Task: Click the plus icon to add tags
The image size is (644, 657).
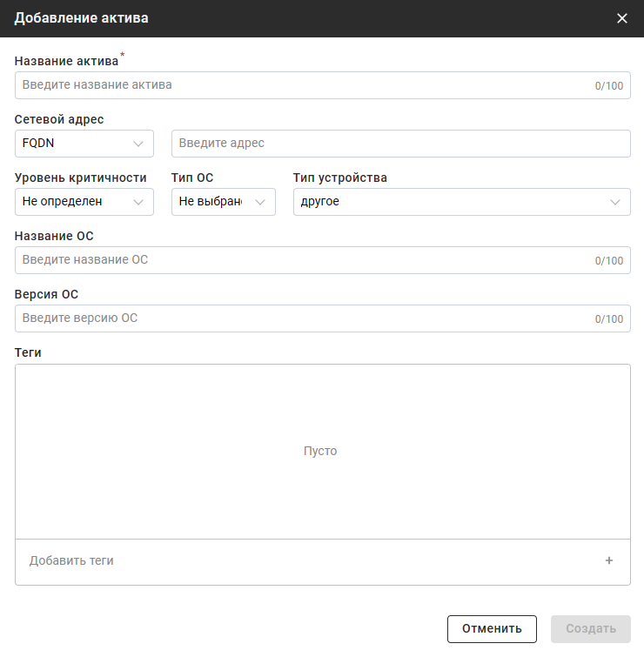Action: [609, 561]
